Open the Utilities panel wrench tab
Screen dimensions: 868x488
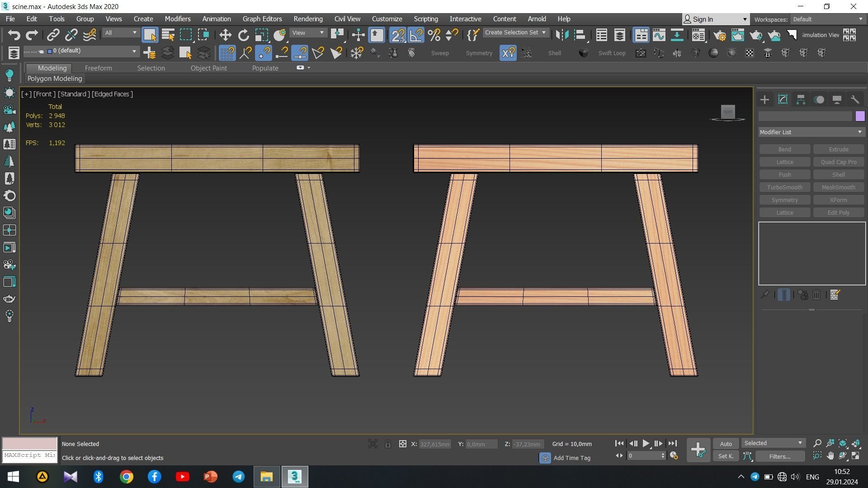pyautogui.click(x=855, y=100)
